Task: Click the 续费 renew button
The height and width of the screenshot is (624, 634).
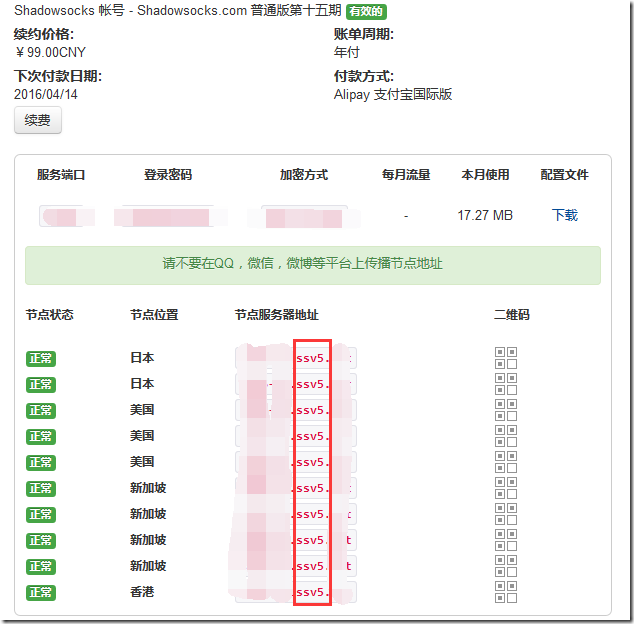Action: coord(38,120)
